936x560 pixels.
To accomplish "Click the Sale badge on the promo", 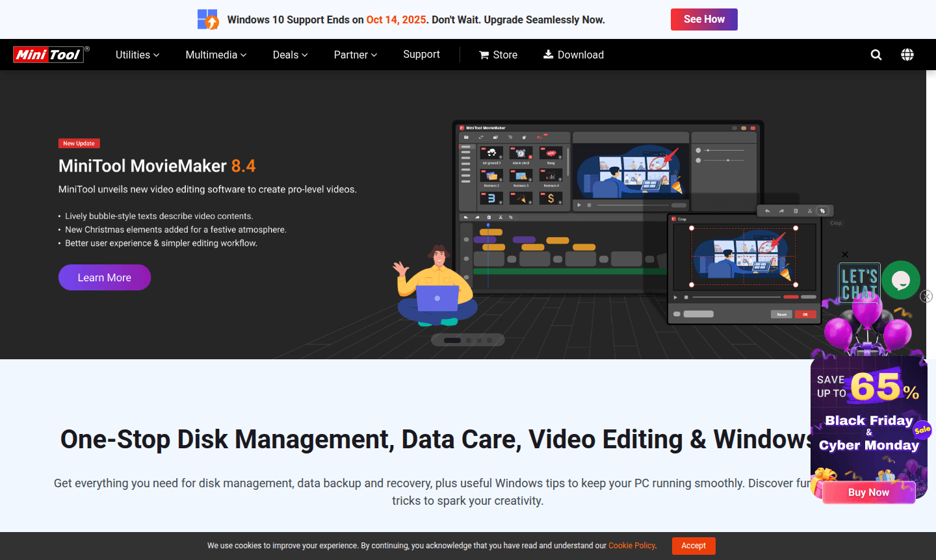I will [921, 431].
